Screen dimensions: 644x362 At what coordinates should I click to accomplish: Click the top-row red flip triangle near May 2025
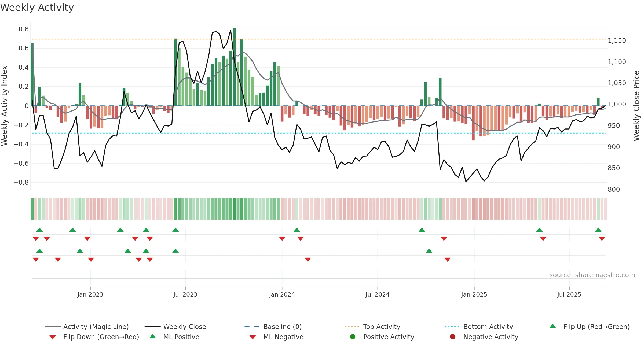tap(543, 239)
